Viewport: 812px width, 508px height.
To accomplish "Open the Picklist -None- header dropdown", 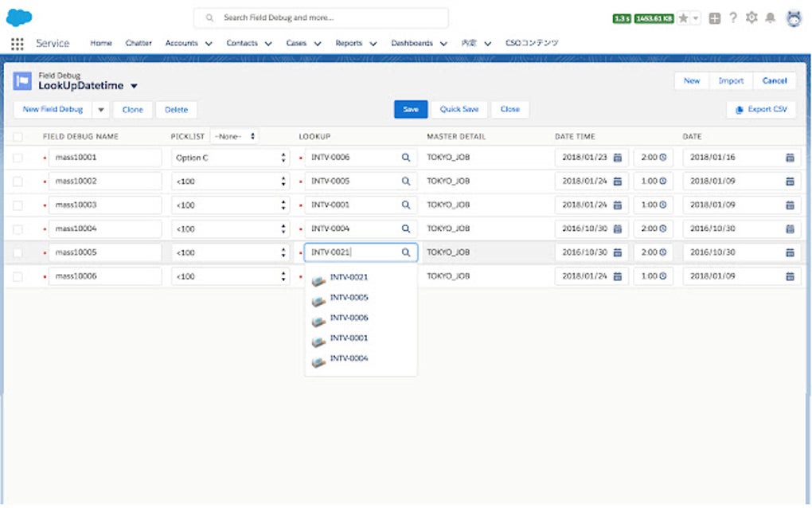I will pyautogui.click(x=234, y=137).
